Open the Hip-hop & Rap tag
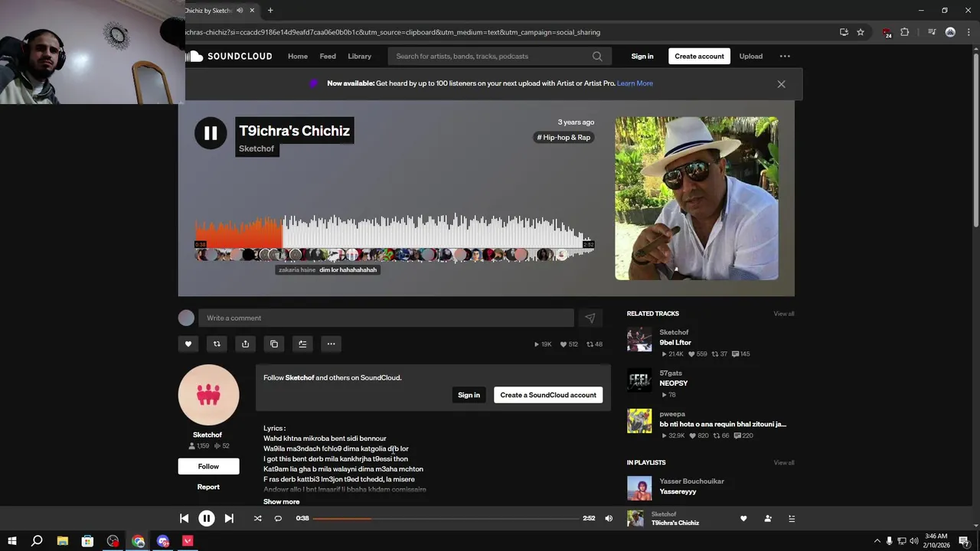Screen dimensions: 980x551 pyautogui.click(x=563, y=138)
